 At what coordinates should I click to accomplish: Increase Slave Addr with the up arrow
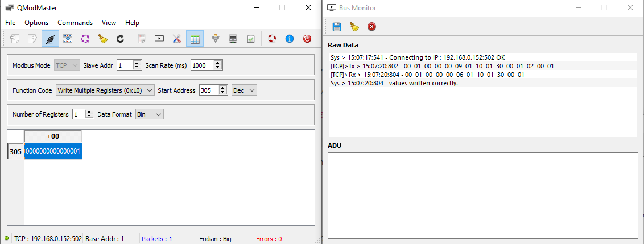pyautogui.click(x=137, y=63)
